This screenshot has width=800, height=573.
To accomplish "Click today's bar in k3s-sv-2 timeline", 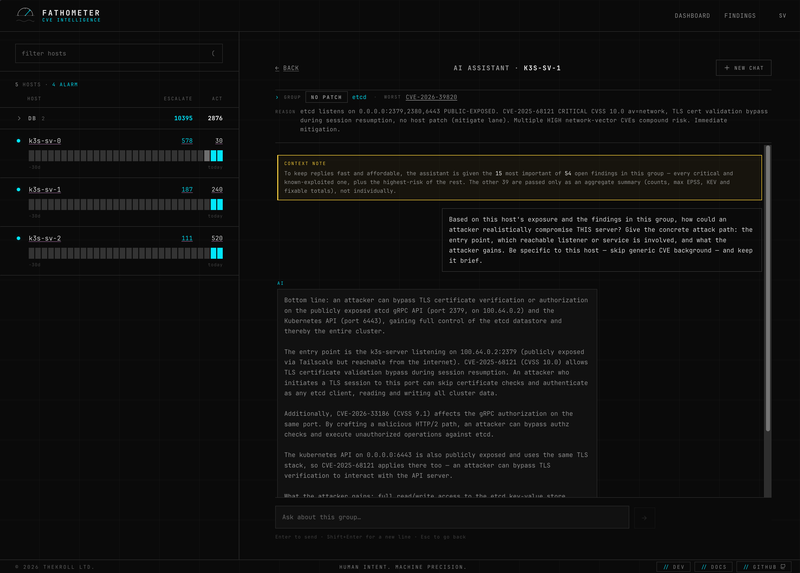I will click(x=220, y=253).
